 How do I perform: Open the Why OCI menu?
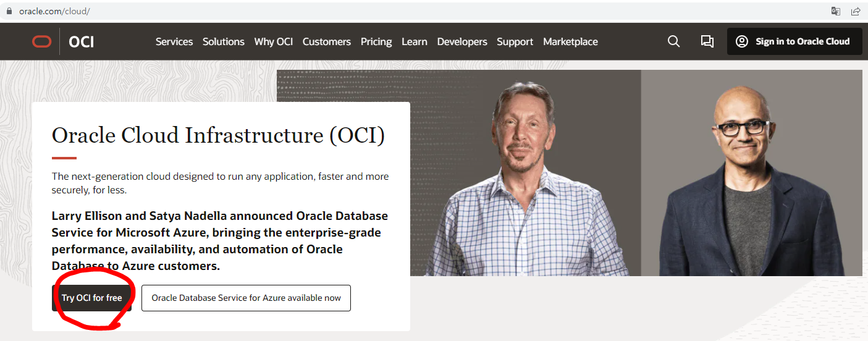274,41
